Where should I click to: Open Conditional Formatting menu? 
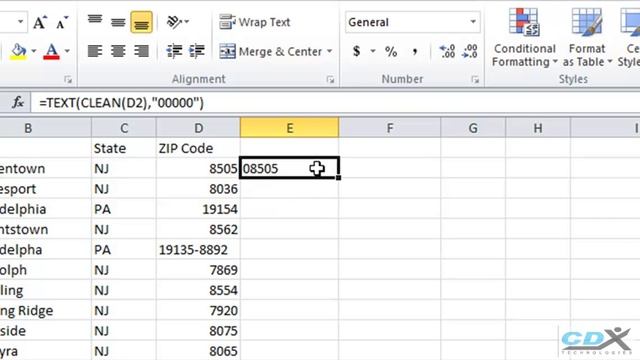(x=524, y=38)
